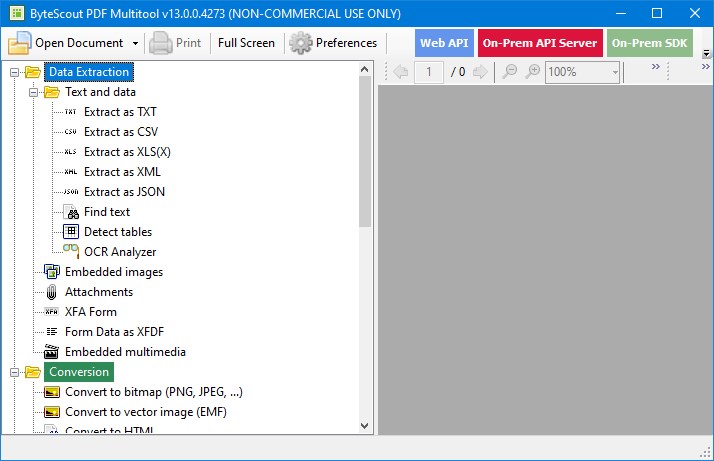Open the Open Document dropdown arrow

pyautogui.click(x=135, y=43)
